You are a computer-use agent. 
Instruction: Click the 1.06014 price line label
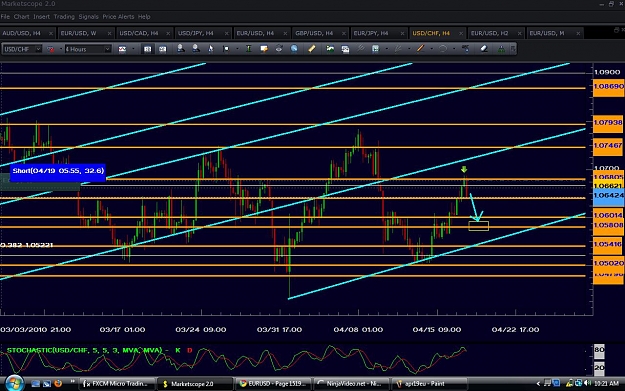tap(608, 215)
